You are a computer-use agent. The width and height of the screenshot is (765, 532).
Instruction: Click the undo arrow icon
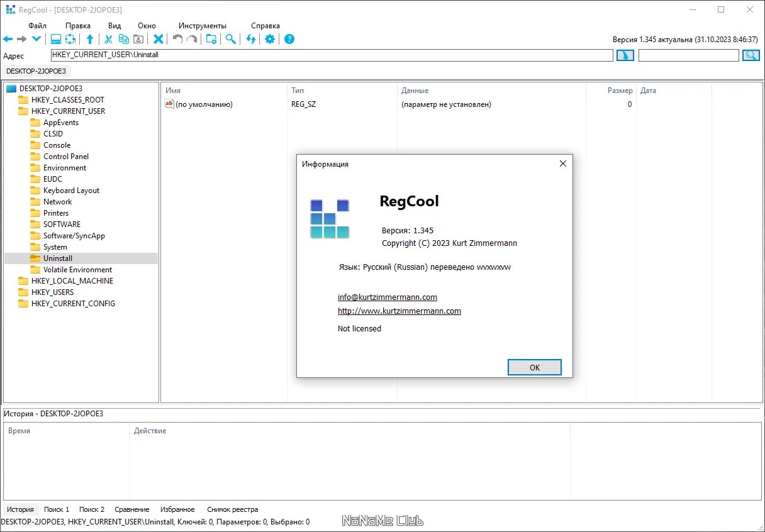click(177, 39)
